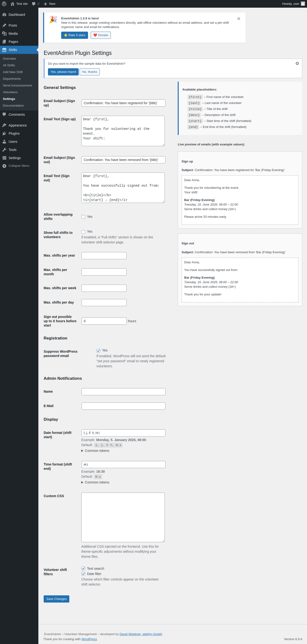Click the Save Changes button
The width and height of the screenshot is (307, 644).
(x=56, y=599)
